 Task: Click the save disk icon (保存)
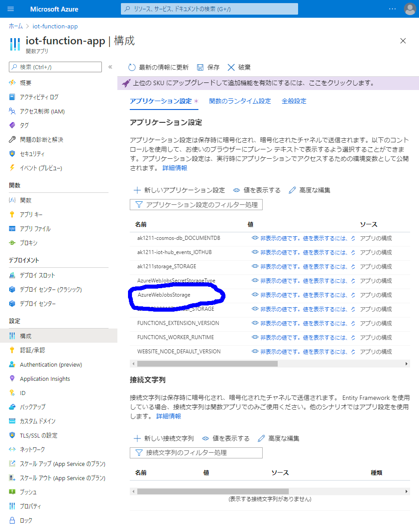200,67
